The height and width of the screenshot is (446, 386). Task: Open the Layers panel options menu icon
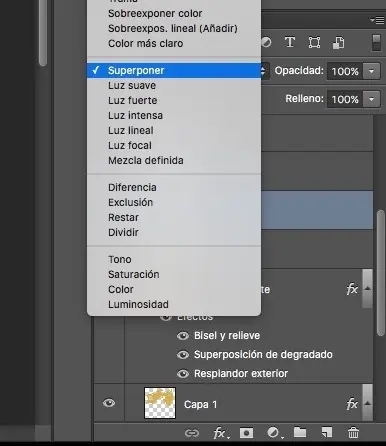pos(377,20)
